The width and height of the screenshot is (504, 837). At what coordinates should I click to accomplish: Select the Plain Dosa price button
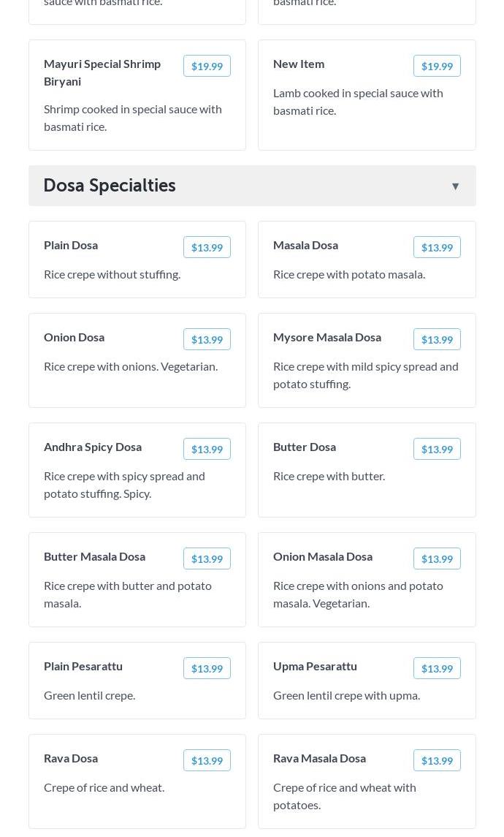click(x=207, y=247)
